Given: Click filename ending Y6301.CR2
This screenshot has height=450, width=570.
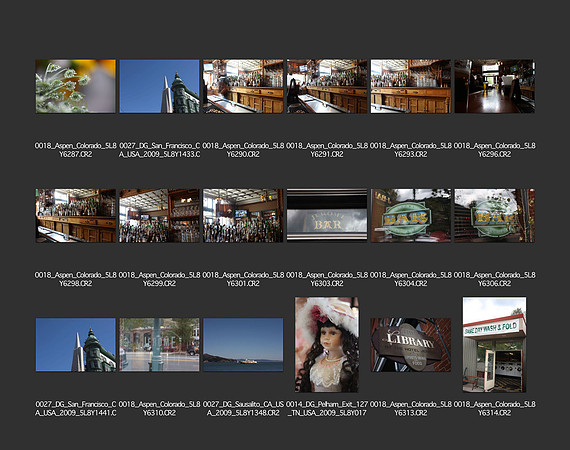Looking at the screenshot, I should (243, 279).
